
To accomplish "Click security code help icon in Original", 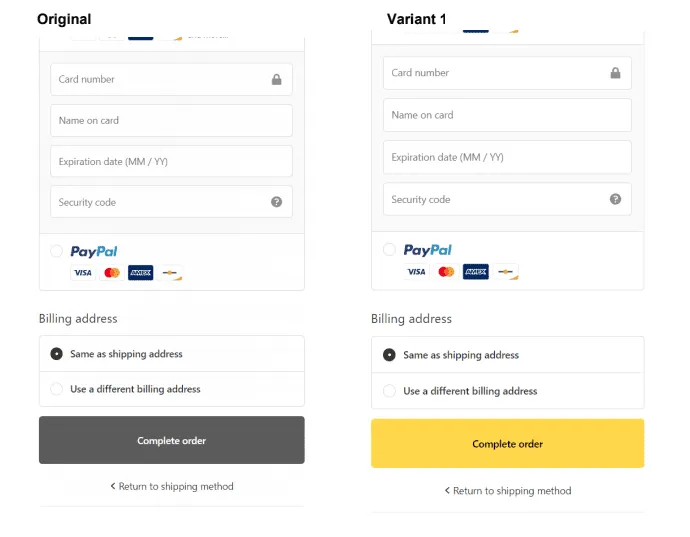I will click(277, 202).
